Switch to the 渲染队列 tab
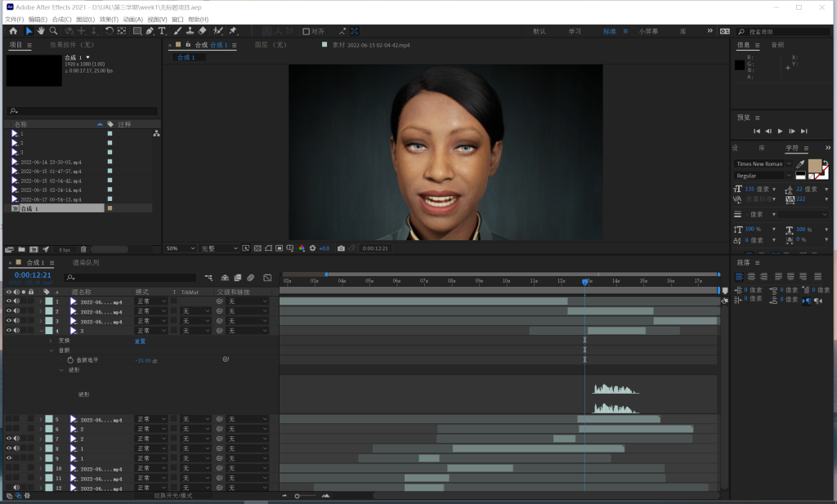This screenshot has width=837, height=504. pos(86,263)
